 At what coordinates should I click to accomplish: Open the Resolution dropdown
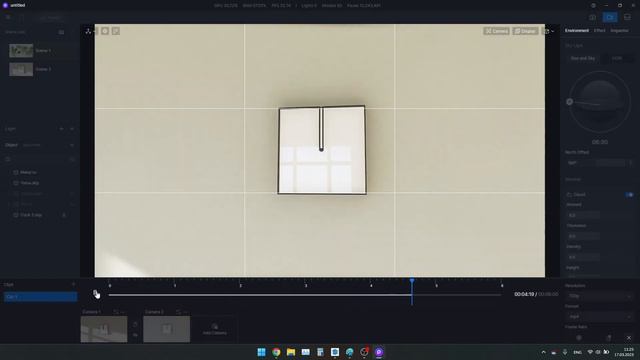pos(599,296)
